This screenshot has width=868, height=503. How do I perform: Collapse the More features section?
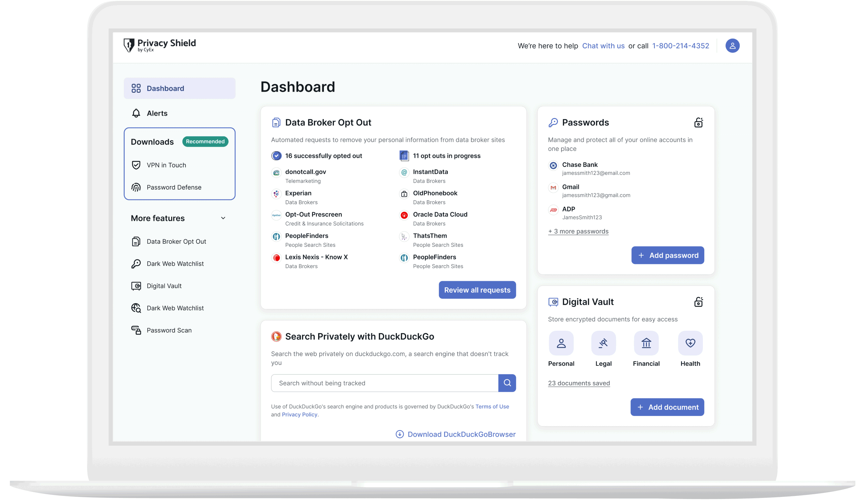(x=223, y=218)
